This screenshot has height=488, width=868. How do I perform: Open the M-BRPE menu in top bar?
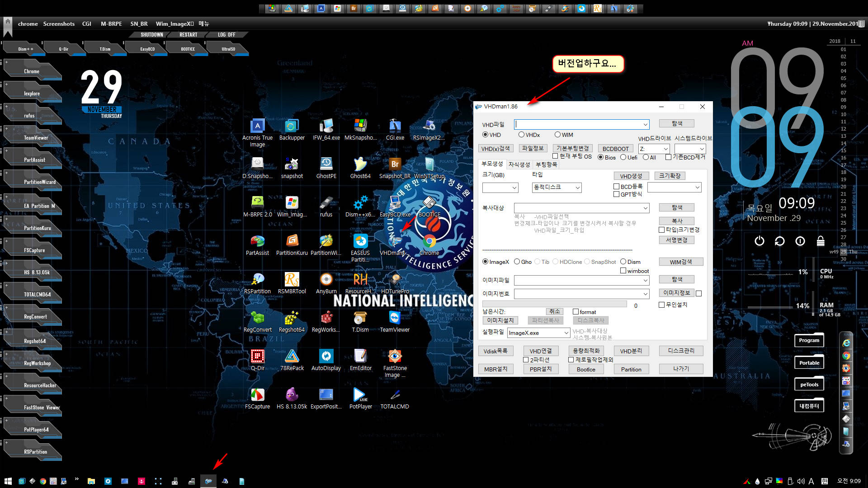[111, 24]
